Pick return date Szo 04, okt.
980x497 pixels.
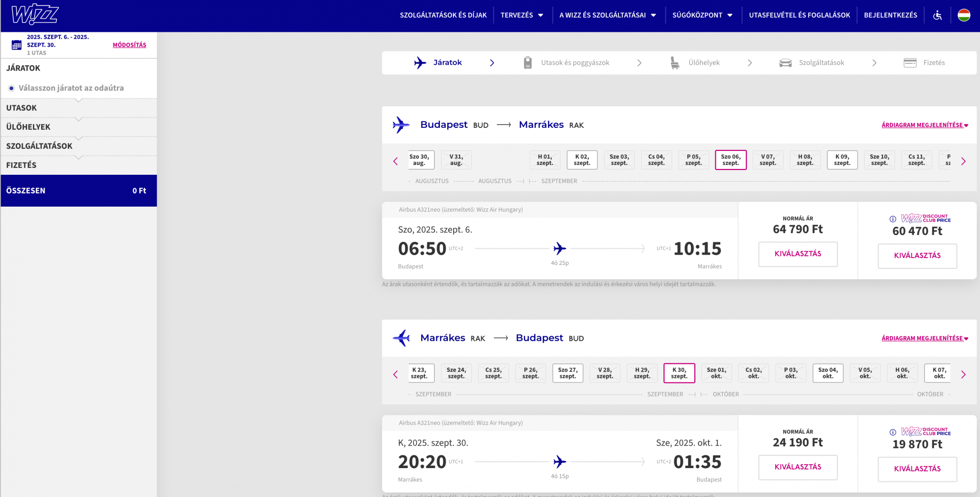pos(828,373)
